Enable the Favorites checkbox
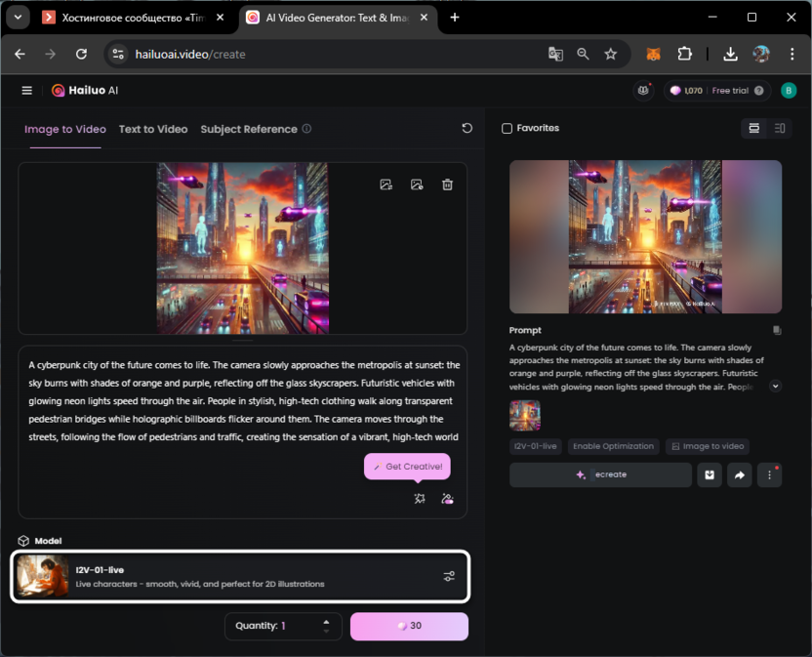 click(507, 129)
